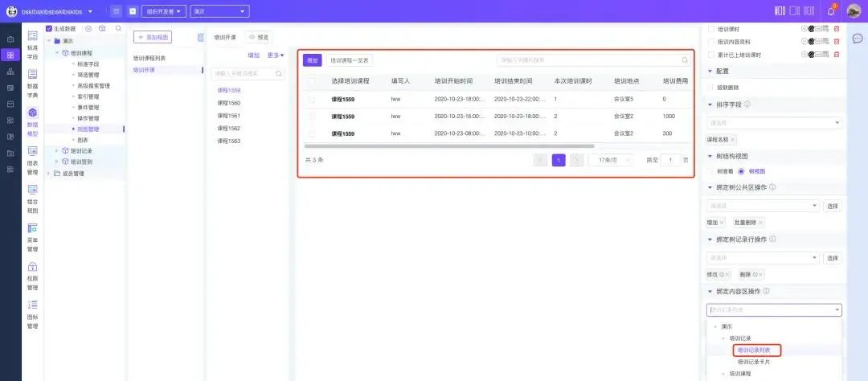Viewport: 868px width, 381px height.
Task: Remove the 批量删除 tag
Action: click(x=760, y=222)
